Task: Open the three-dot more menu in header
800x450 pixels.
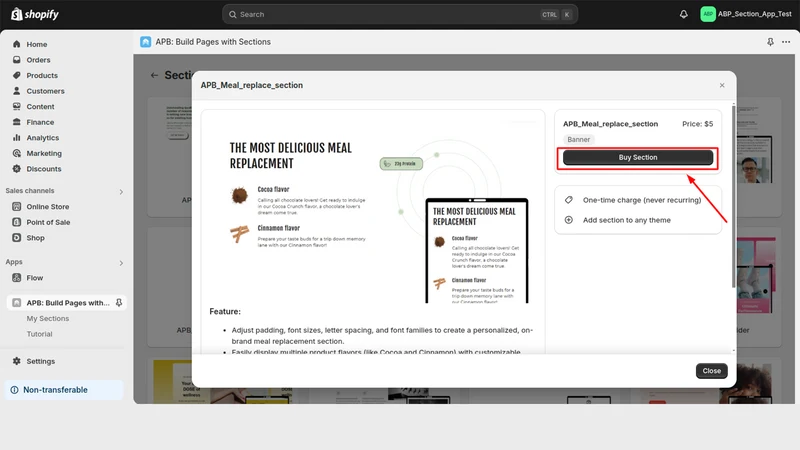Action: click(x=786, y=42)
